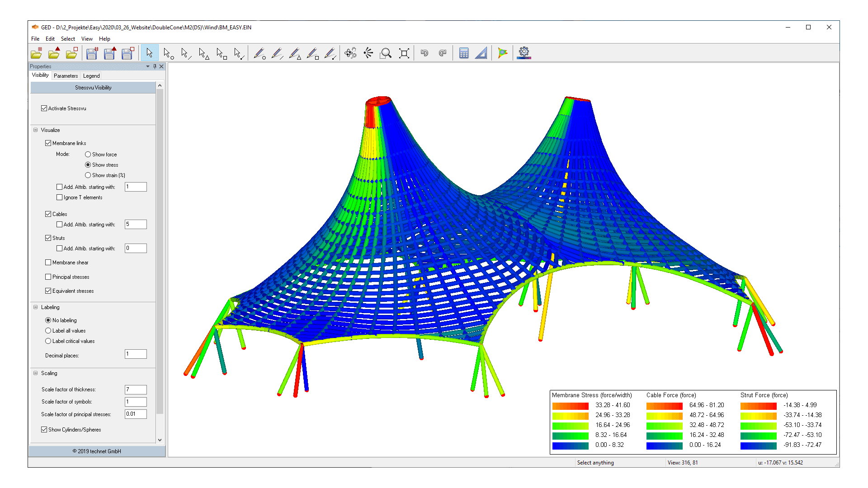The width and height of the screenshot is (868, 488).
Task: Enable the Membrane shear checkbox
Action: [48, 262]
